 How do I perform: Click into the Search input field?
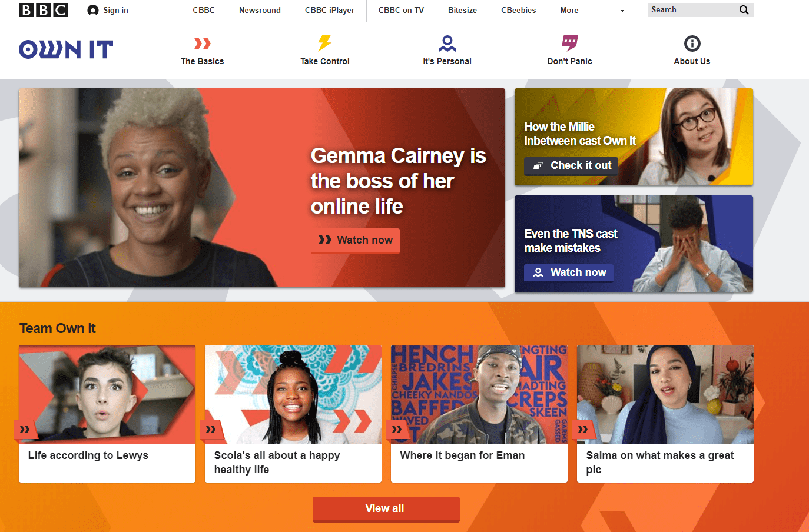tap(692, 10)
